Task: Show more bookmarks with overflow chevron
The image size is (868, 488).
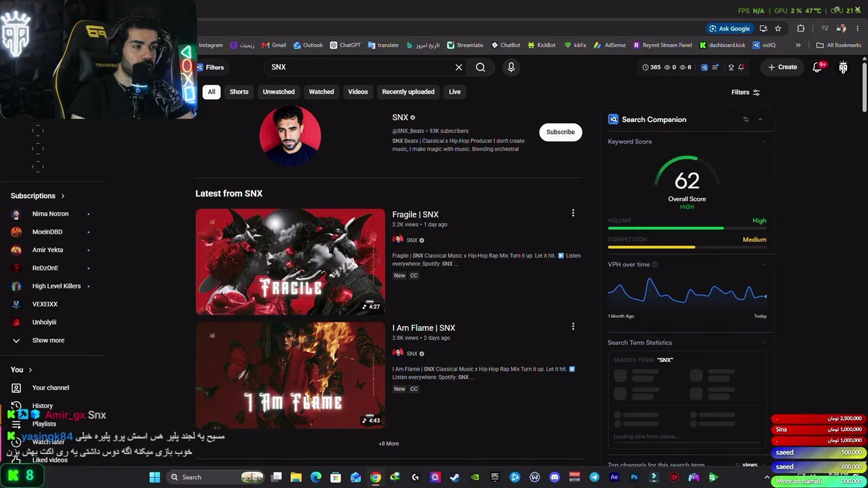Action: 798,45
